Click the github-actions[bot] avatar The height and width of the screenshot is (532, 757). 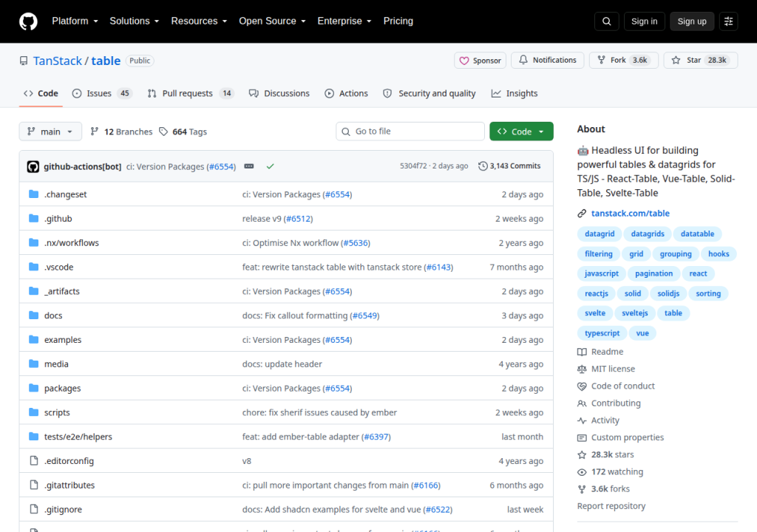[33, 166]
